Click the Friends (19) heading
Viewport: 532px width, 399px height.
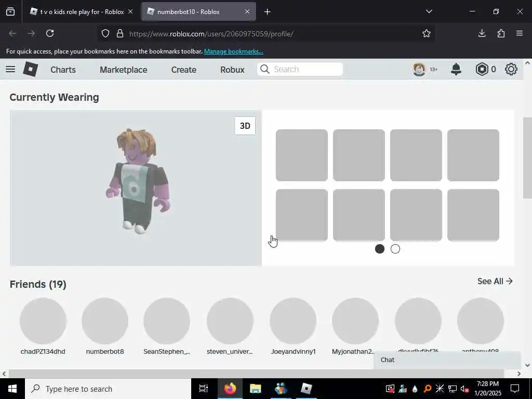[x=38, y=284]
